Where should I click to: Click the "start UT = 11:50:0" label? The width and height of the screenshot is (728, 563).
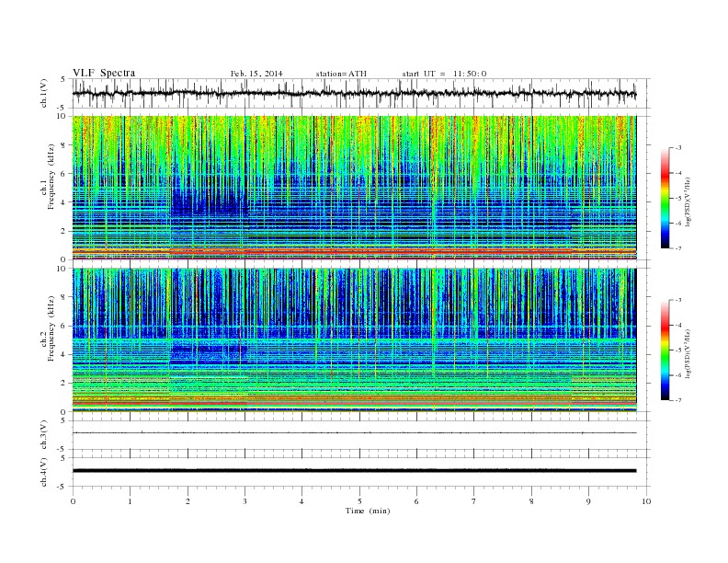pyautogui.click(x=444, y=74)
